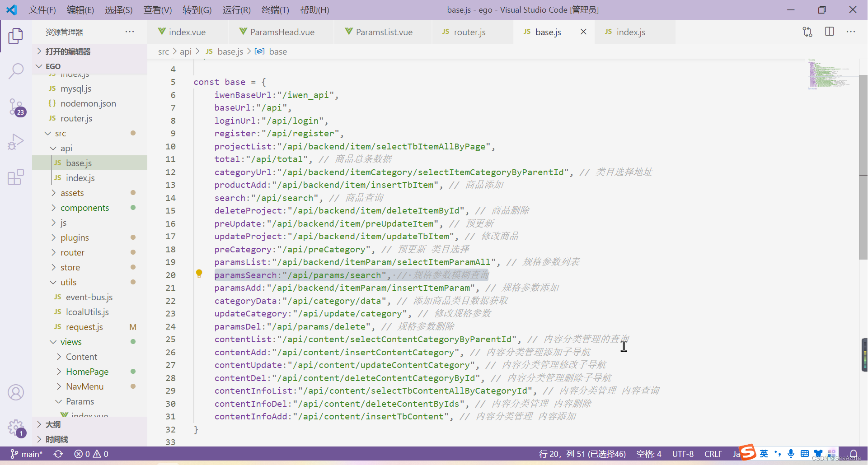Open the 文件(F) menu
This screenshot has height=465, width=868.
pos(42,10)
